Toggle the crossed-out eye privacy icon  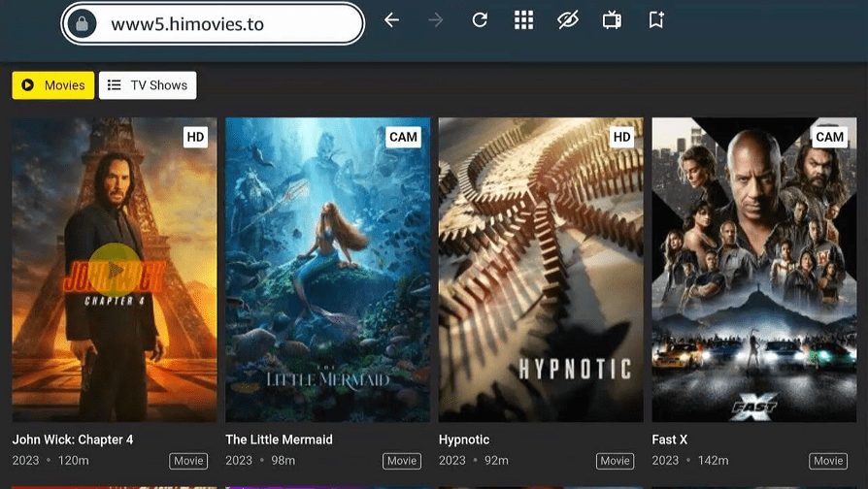(567, 20)
